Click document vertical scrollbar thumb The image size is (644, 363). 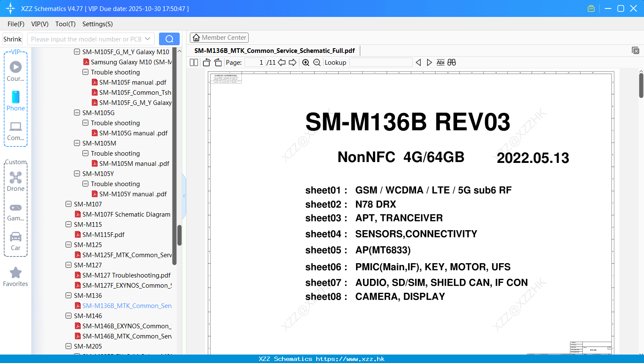pos(641,85)
